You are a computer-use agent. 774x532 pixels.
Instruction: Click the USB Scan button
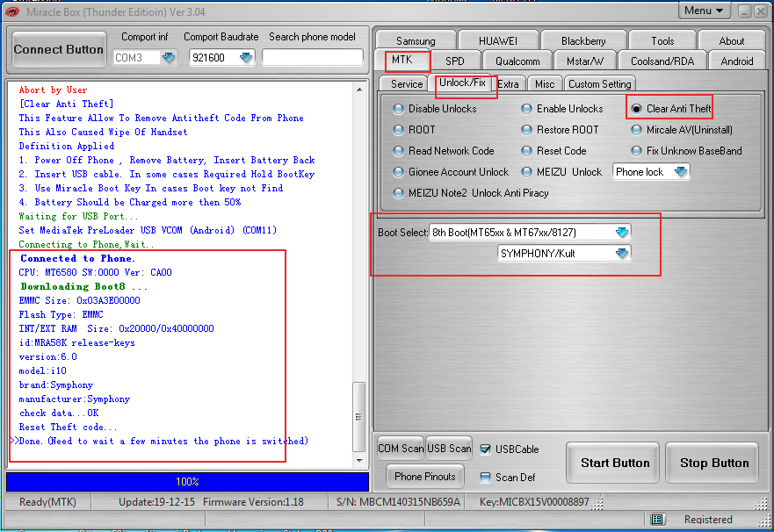(x=449, y=449)
